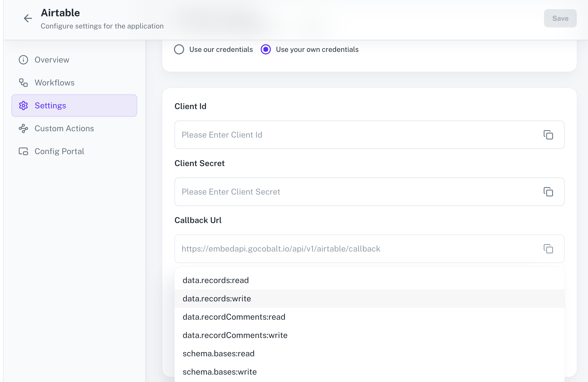Image resolution: width=588 pixels, height=382 pixels.
Task: Select the data.records:write scope
Action: coord(216,298)
